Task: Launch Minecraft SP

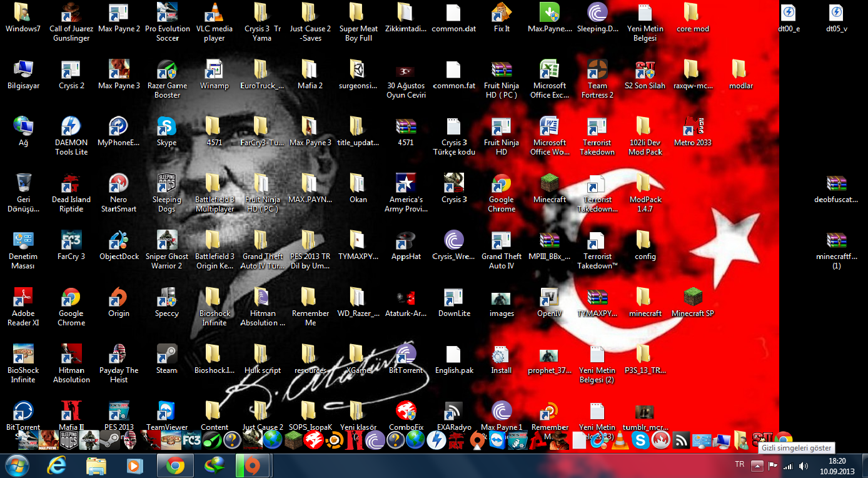Action: (692, 303)
